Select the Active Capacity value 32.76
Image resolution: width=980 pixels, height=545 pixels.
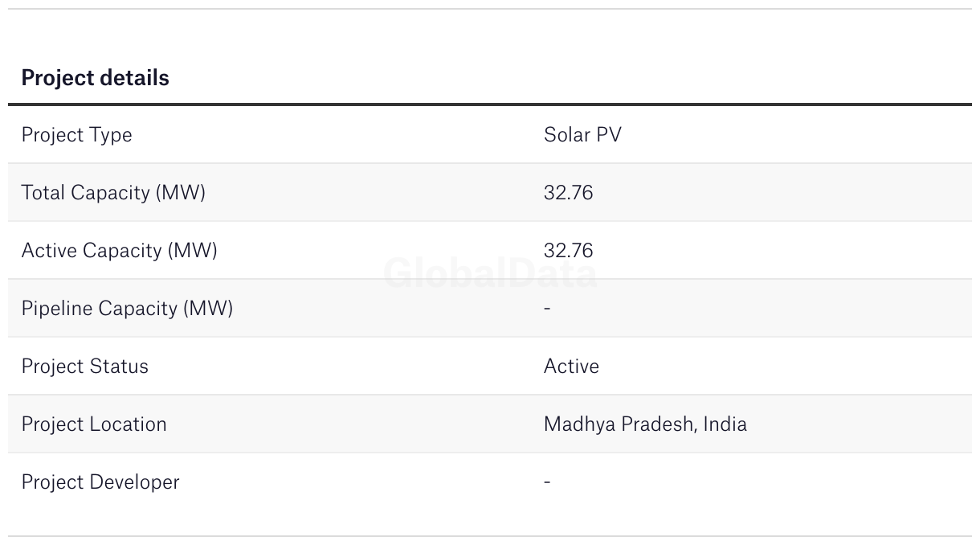[x=568, y=251]
